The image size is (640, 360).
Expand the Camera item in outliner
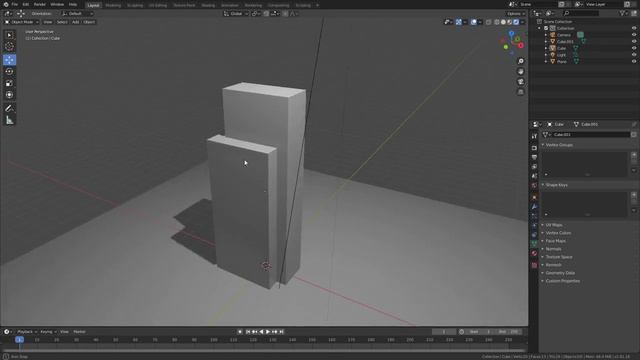pyautogui.click(x=546, y=35)
